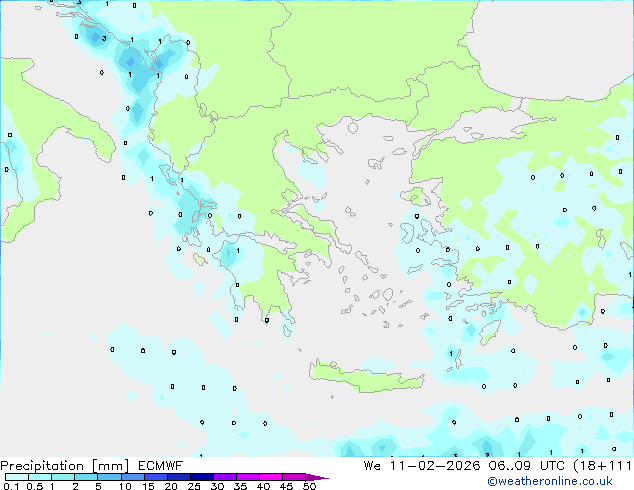Screen dimensions: 634x490
Task: Click the '20' legend scale value
Action: tap(171, 486)
